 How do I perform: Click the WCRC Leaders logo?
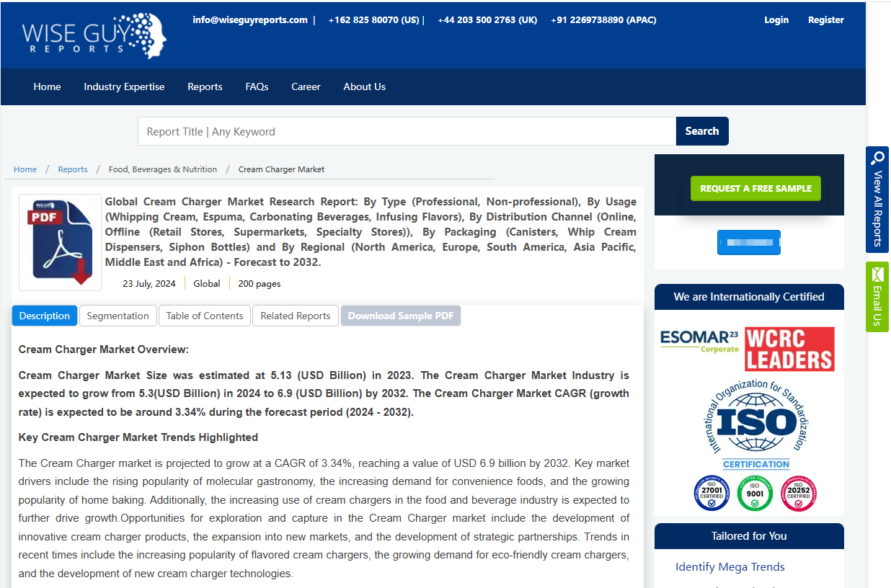[x=790, y=348]
